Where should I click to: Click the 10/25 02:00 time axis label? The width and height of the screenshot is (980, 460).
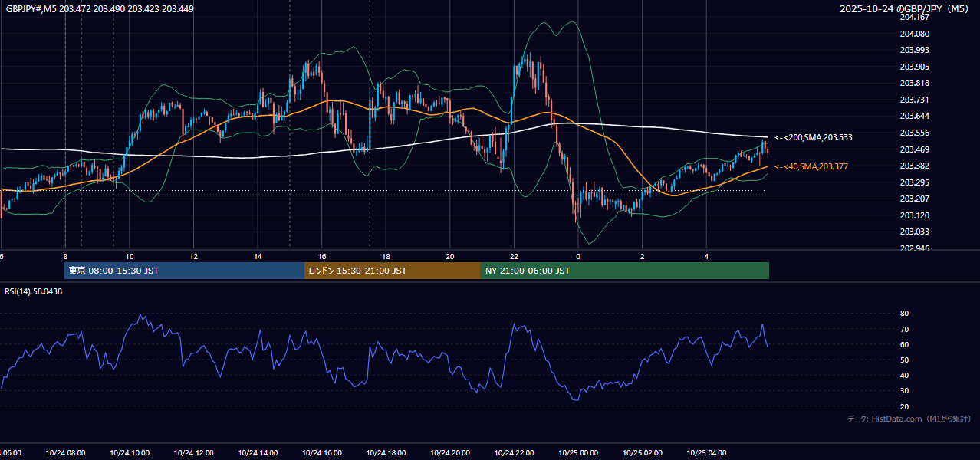click(643, 452)
